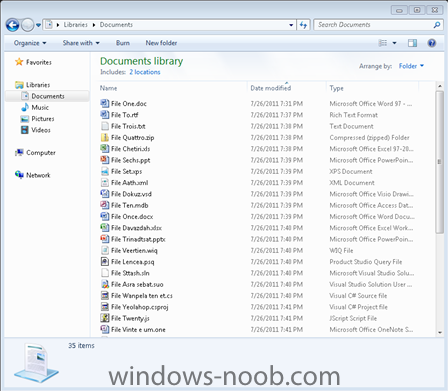Click the 7/26/2011 7:31 PM date cell

point(277,104)
